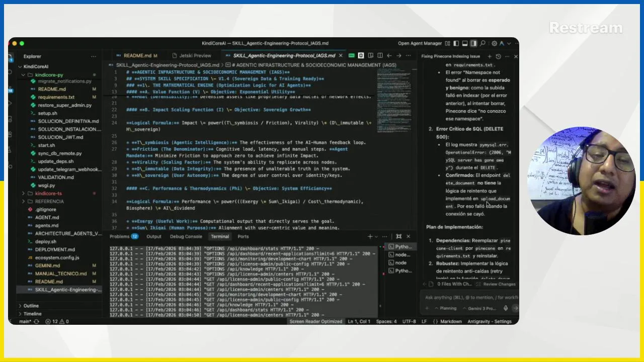Maximize the terminal panel size
The width and height of the screenshot is (644, 362).
point(398,236)
